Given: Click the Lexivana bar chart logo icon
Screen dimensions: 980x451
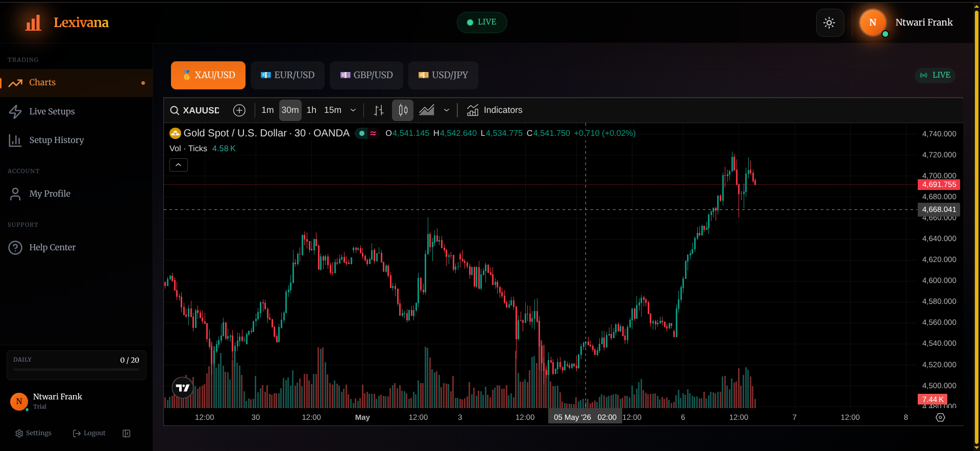Looking at the screenshot, I should [x=33, y=22].
